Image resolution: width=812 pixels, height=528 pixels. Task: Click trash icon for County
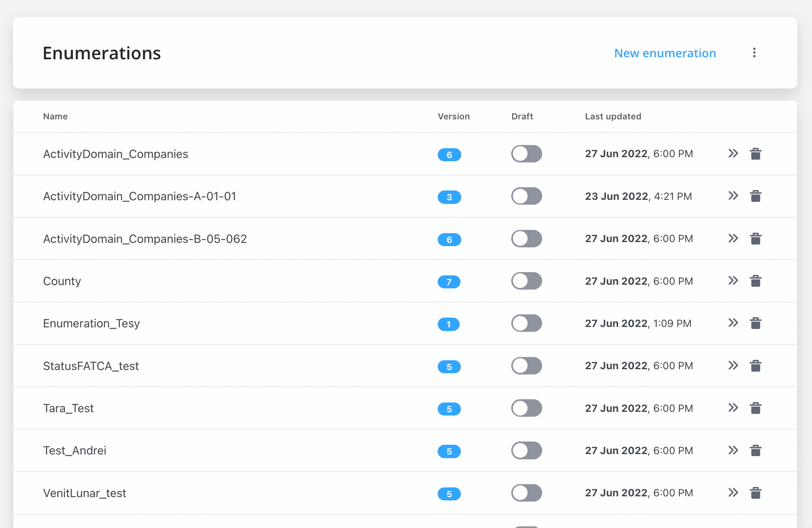[756, 281]
